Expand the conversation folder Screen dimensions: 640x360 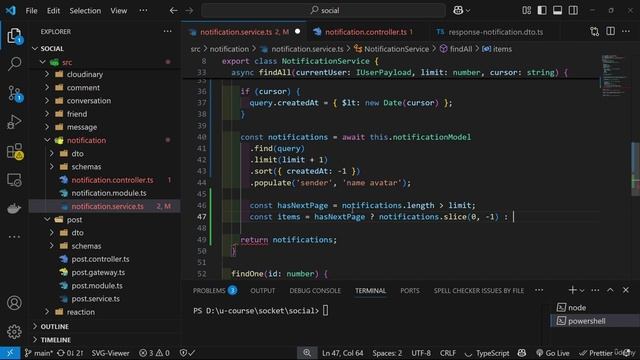47,100
